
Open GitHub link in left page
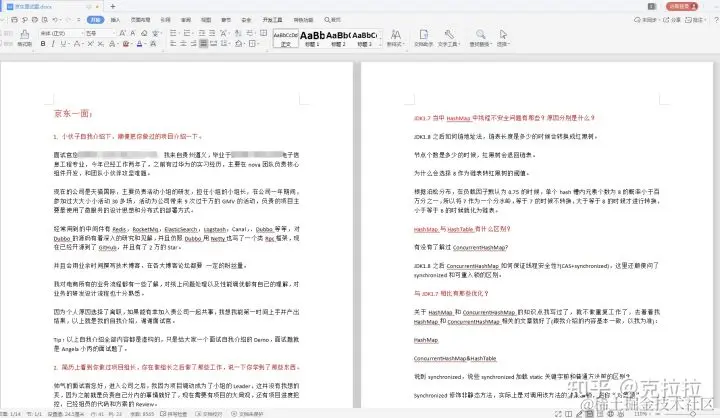(x=107, y=247)
